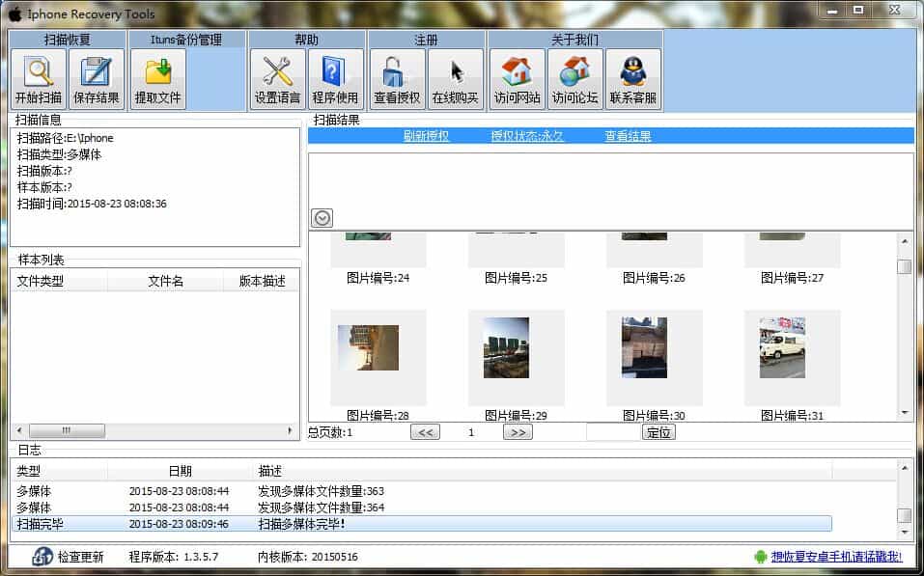Click the 刷新授权 link
The image size is (924, 576).
(426, 136)
